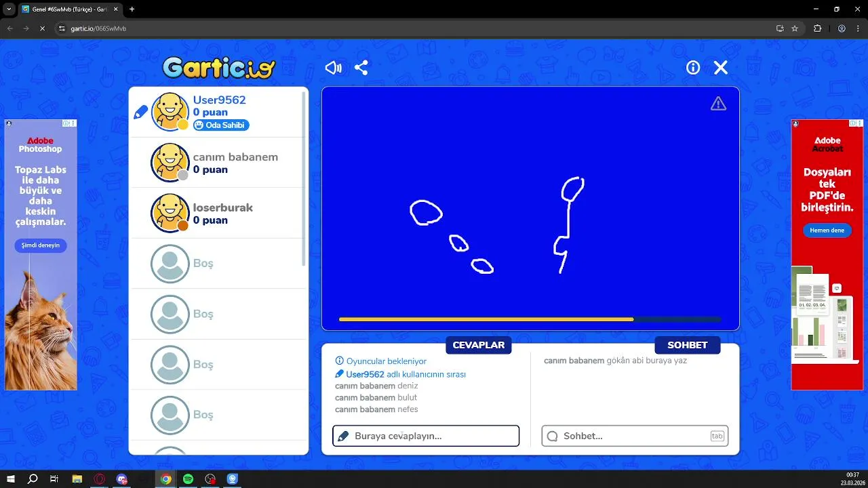The image size is (868, 488).
Task: Click the browser address bar URL
Action: pos(98,28)
